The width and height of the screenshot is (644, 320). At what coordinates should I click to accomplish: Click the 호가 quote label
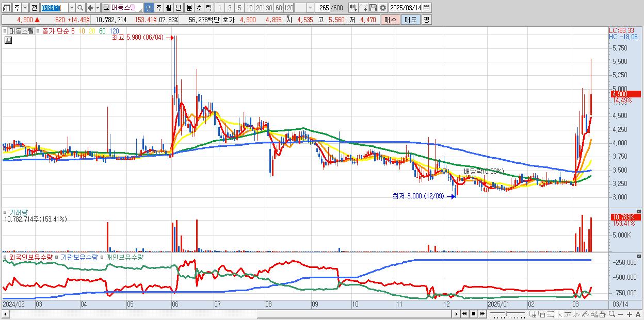coord(229,20)
